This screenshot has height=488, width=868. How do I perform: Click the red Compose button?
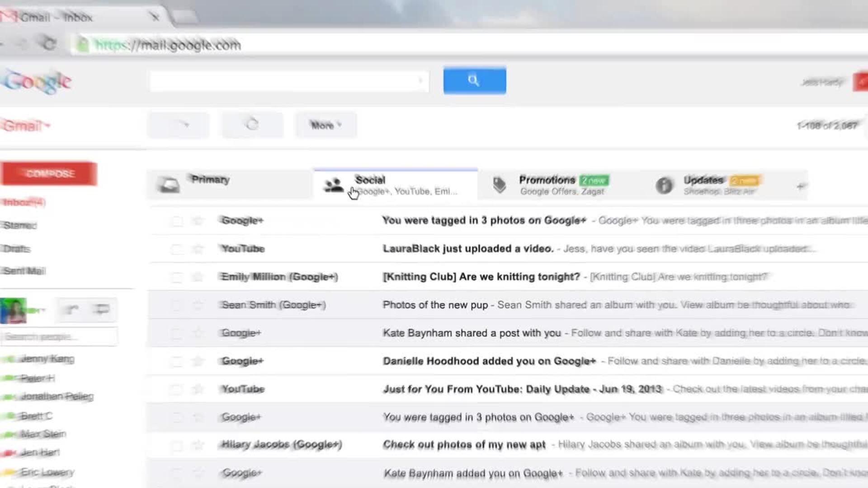click(x=49, y=173)
